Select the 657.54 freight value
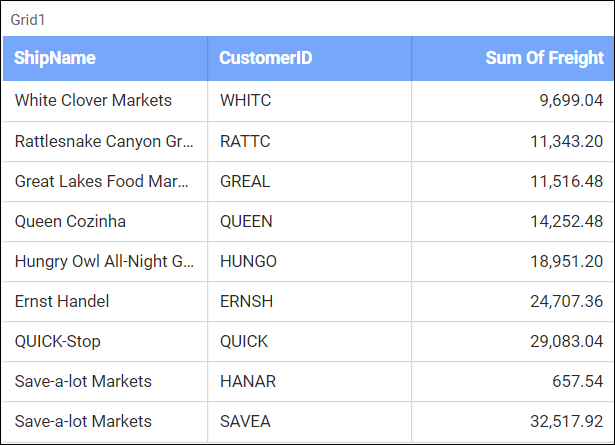 coord(580,381)
